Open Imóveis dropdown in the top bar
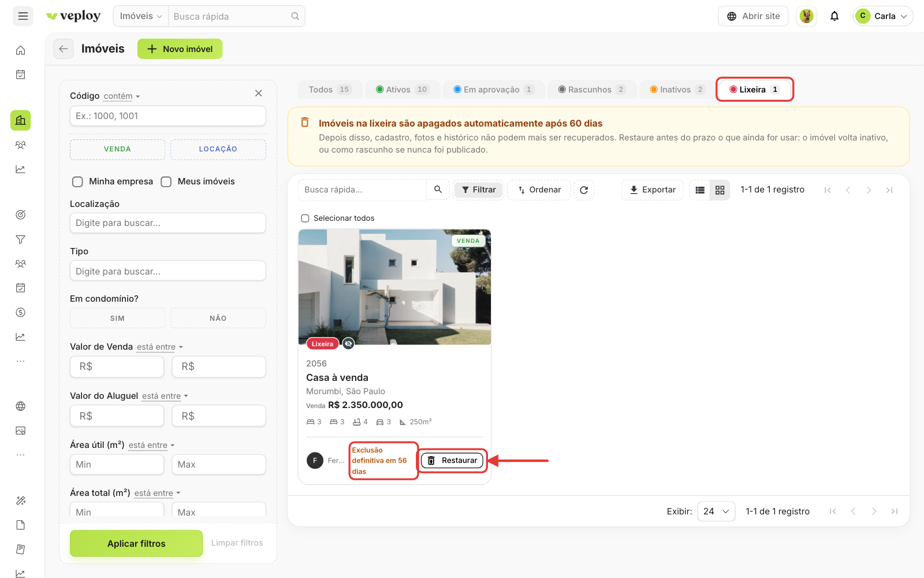The image size is (924, 578). point(141,16)
